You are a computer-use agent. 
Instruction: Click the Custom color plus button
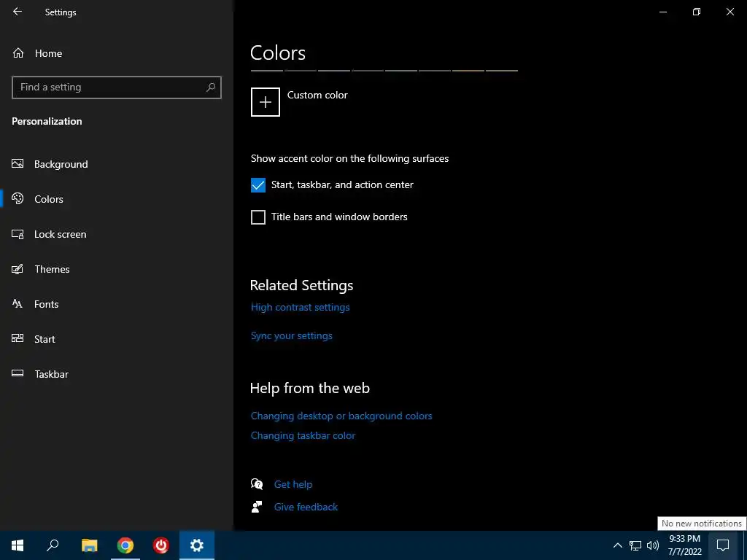266,102
